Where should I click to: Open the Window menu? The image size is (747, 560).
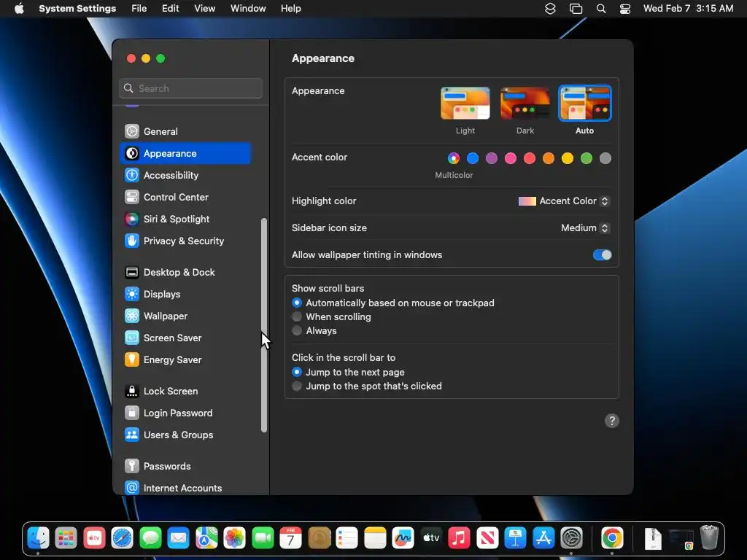[x=248, y=9]
